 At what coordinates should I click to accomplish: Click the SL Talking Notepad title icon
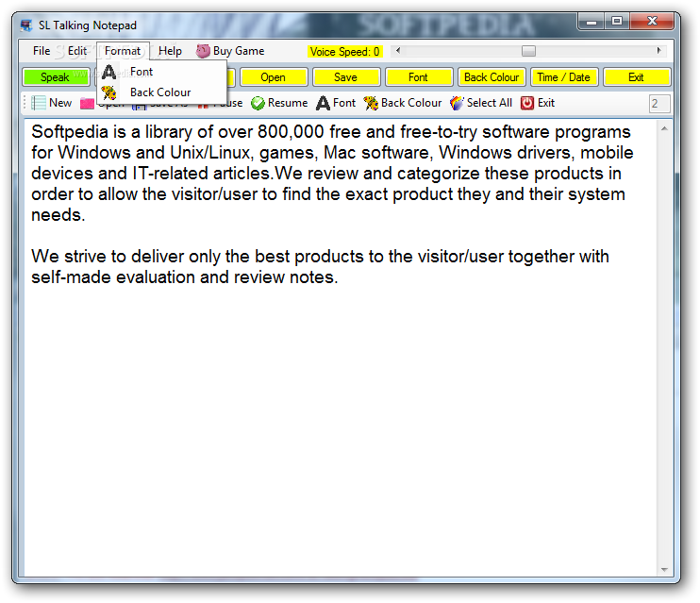click(x=26, y=25)
